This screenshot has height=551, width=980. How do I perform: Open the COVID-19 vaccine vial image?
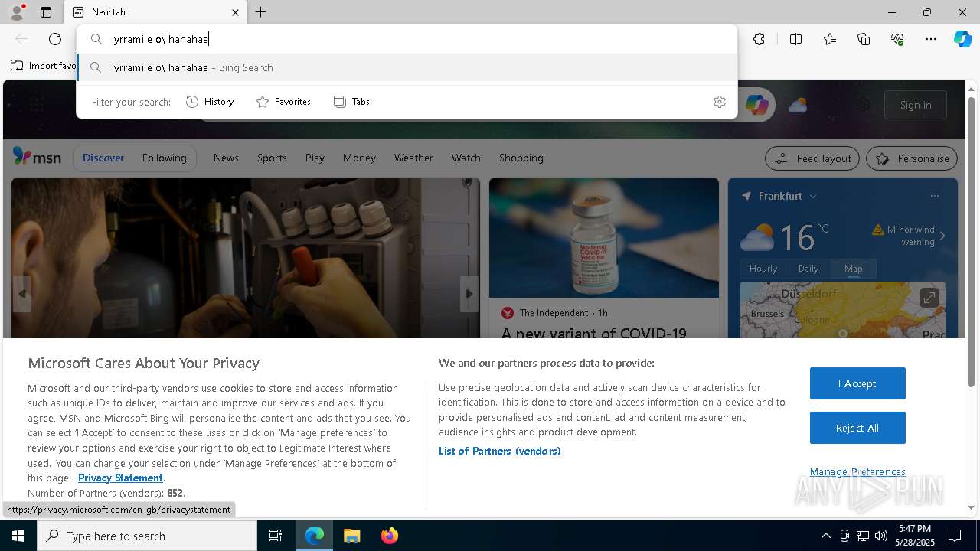point(604,238)
